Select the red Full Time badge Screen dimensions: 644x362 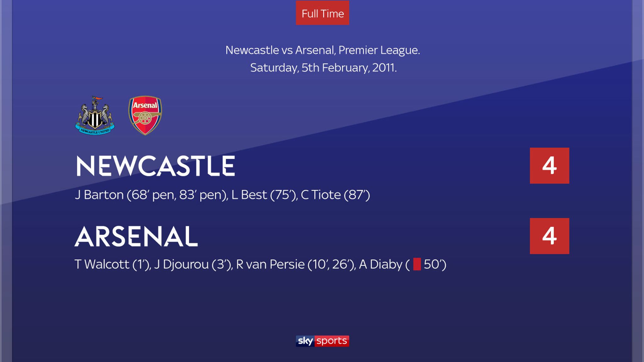[322, 13]
